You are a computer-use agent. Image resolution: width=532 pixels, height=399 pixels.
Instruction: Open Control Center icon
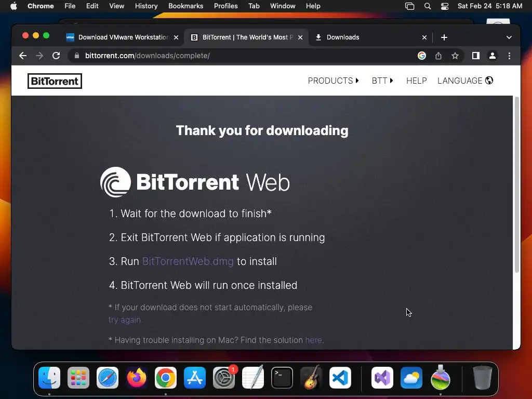(445, 6)
